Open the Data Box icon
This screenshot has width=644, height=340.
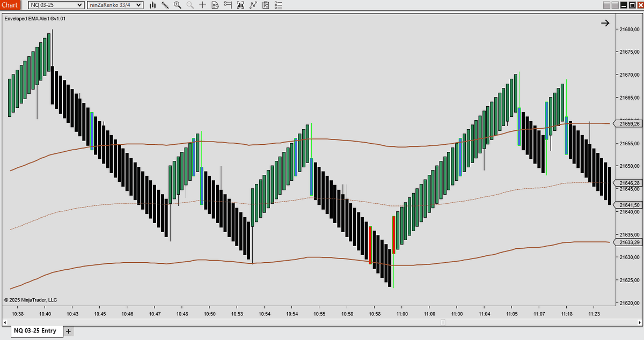pos(215,5)
